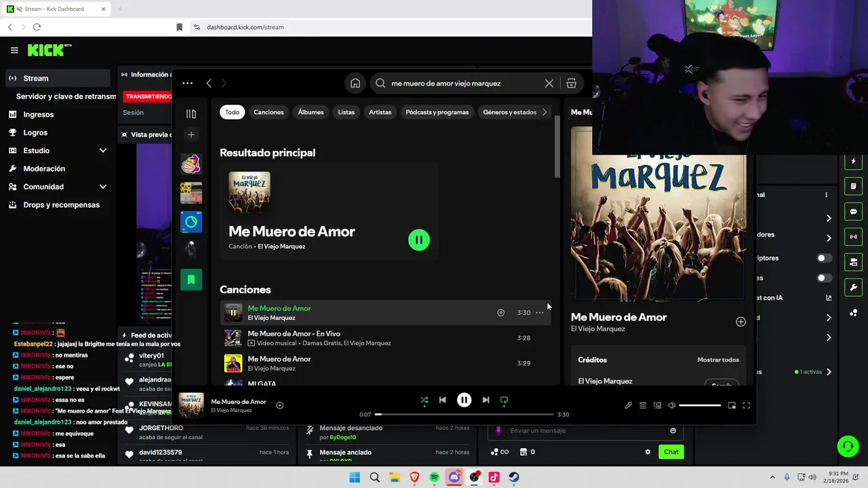Add song to library in now-playing panel

(x=741, y=322)
